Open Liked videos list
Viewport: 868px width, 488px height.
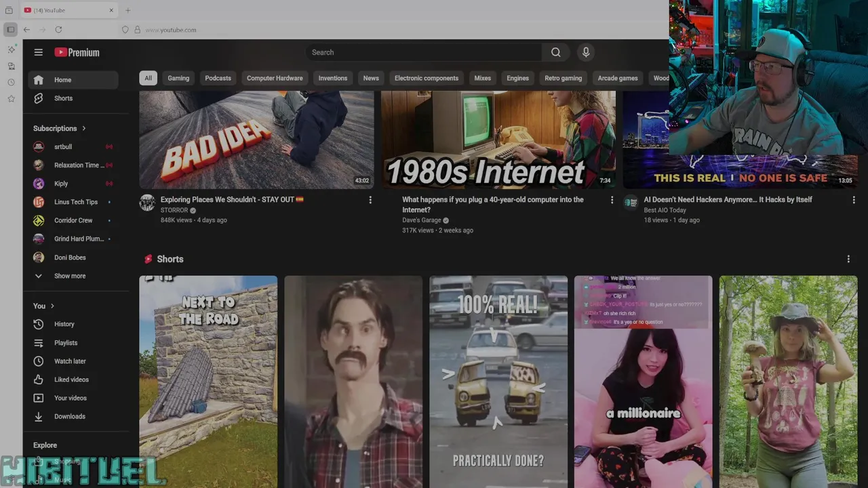tap(73, 380)
